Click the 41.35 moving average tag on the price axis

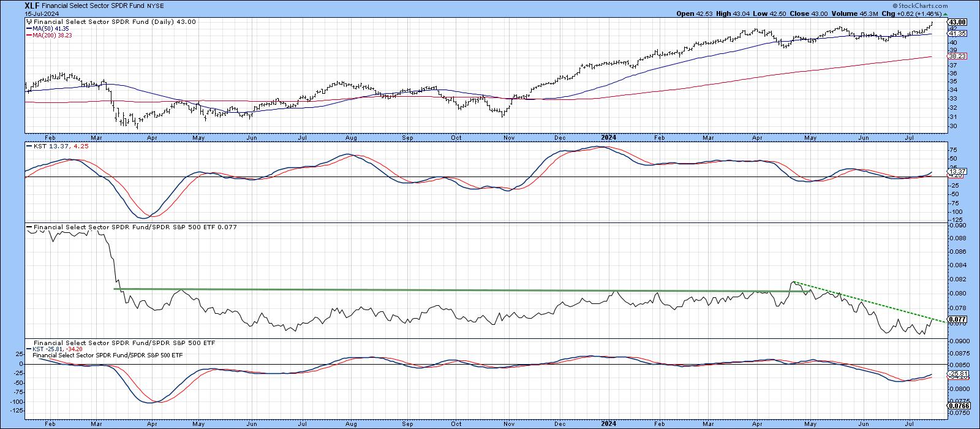click(x=957, y=34)
